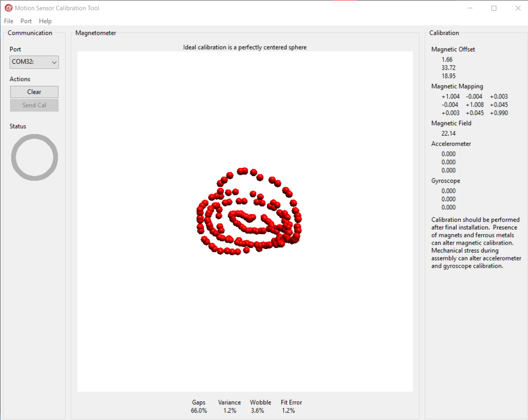Click the Magnetic Offset value 33.72
This screenshot has height=420, width=528.
coord(449,68)
